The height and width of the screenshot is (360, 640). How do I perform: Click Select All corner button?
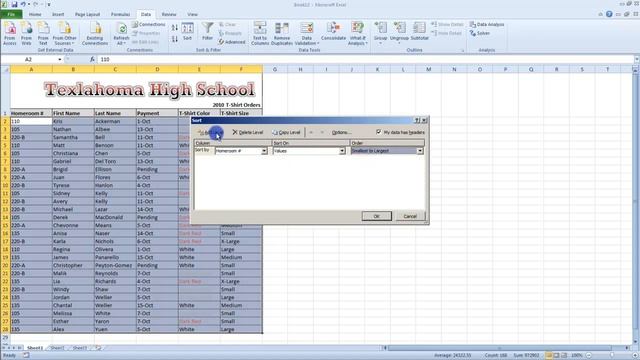(x=5, y=69)
